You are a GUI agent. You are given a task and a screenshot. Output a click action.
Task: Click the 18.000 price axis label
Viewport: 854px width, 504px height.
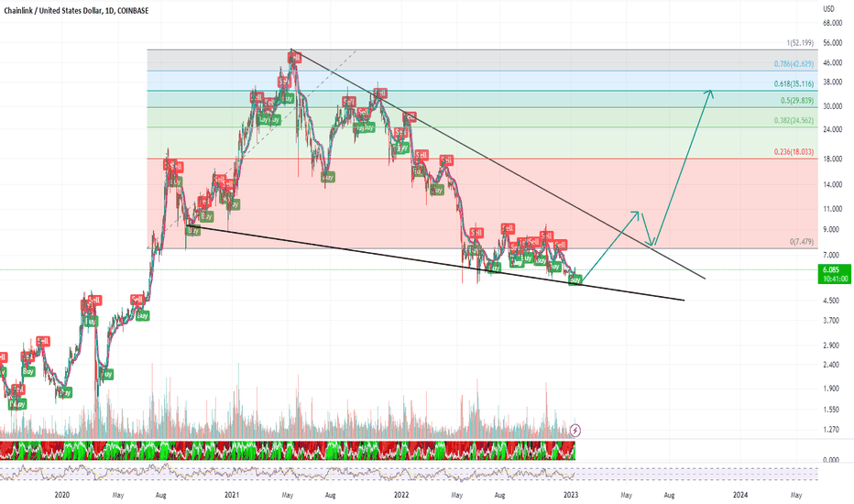point(833,159)
